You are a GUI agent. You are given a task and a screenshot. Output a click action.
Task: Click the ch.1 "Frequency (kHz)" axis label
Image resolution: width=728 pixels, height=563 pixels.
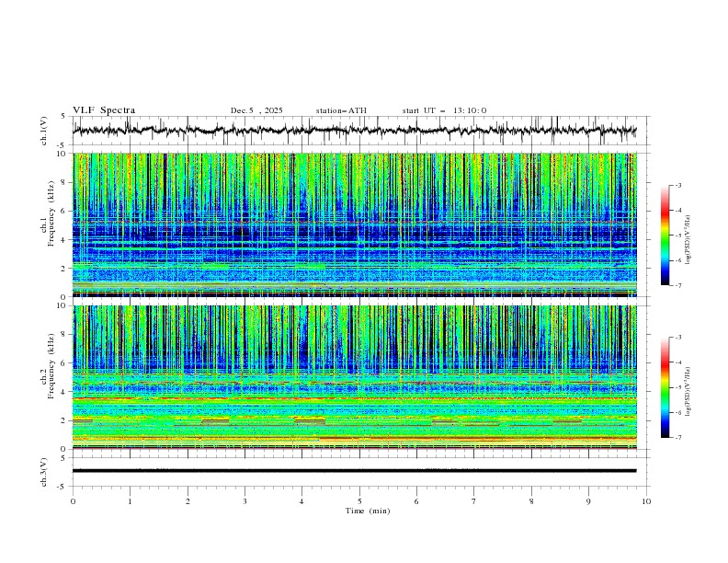click(51, 214)
